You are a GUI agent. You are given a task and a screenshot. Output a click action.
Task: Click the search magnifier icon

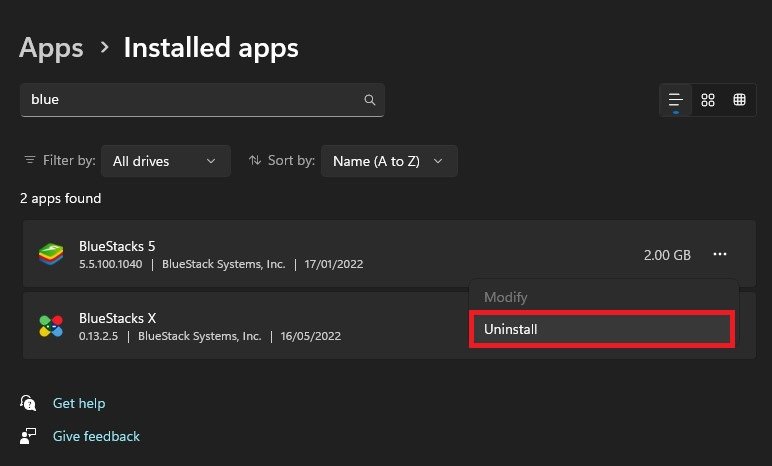pyautogui.click(x=369, y=100)
